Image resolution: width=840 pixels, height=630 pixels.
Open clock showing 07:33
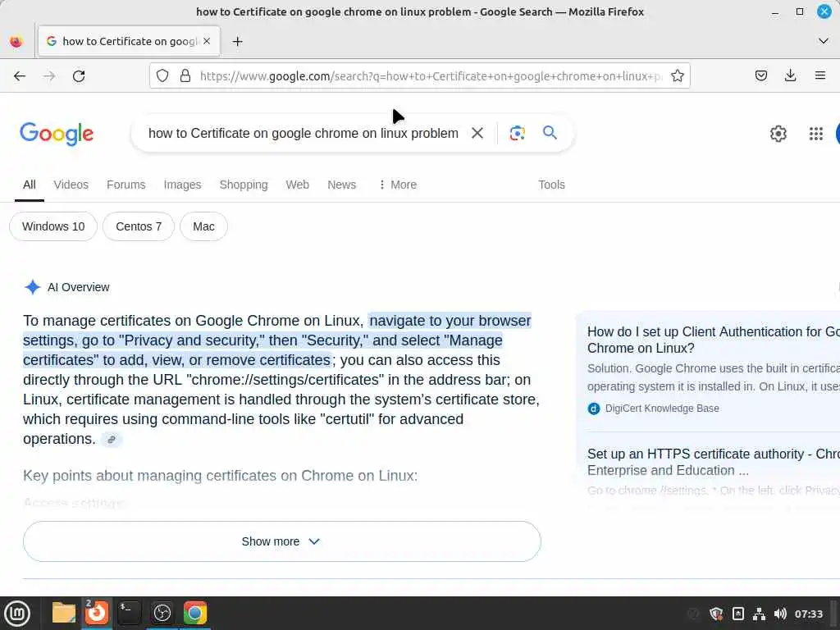[808, 614]
